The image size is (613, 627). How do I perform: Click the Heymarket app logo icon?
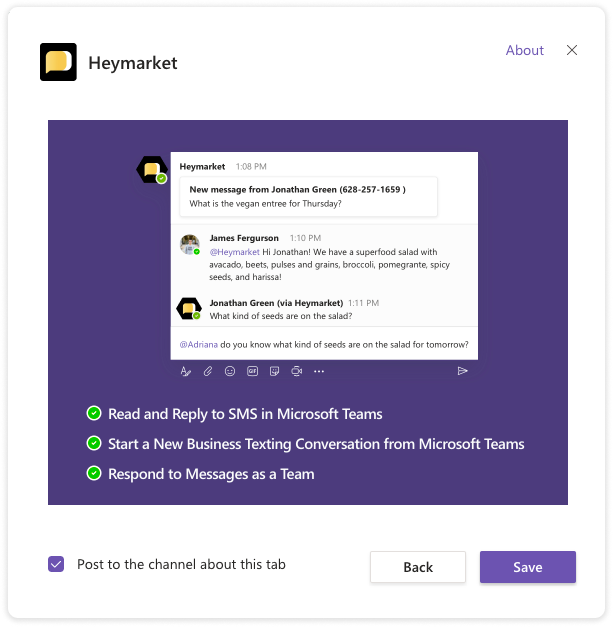pyautogui.click(x=58, y=62)
